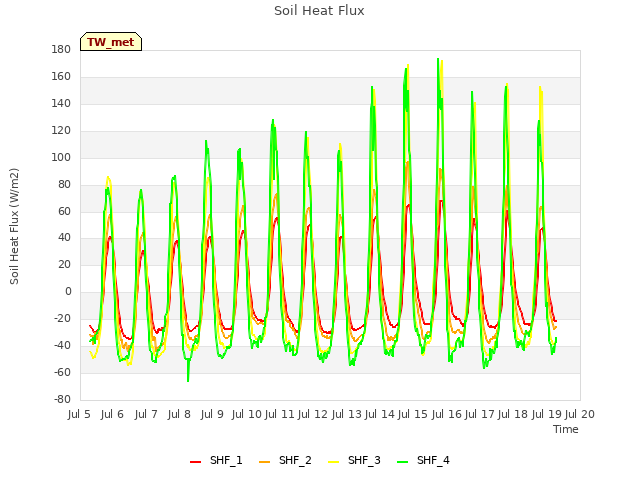Toggle the SHF_3 legend entry
This screenshot has height=480, width=640.
click(354, 460)
